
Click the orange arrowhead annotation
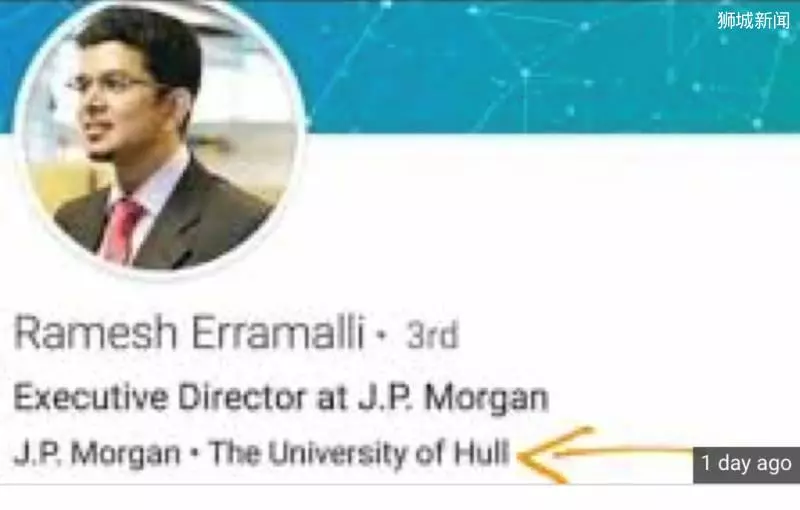(x=548, y=455)
